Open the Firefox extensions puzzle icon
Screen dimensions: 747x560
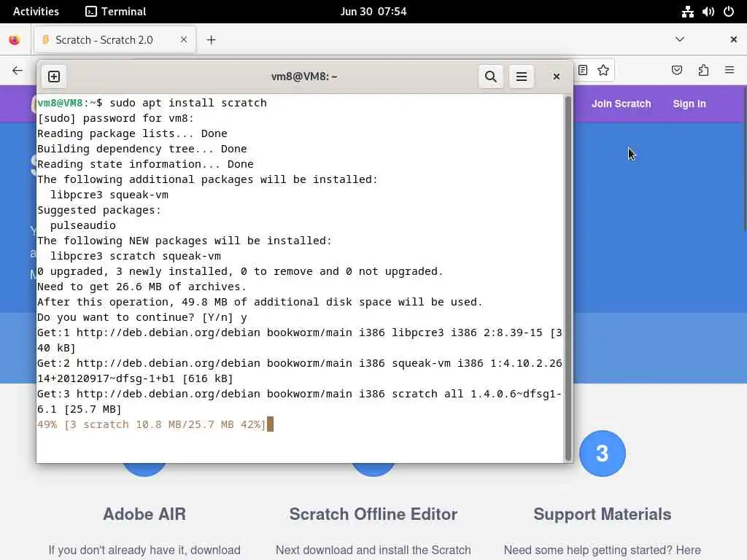(x=703, y=71)
